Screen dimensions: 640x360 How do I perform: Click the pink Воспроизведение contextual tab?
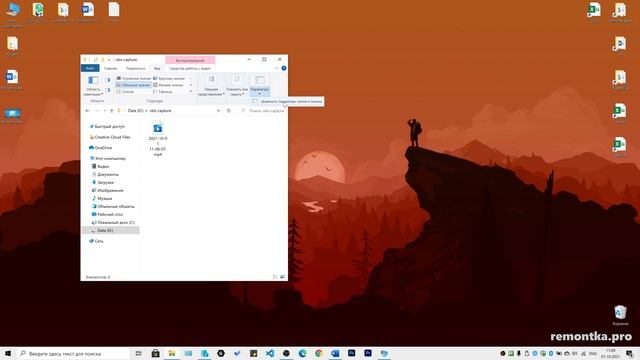190,60
